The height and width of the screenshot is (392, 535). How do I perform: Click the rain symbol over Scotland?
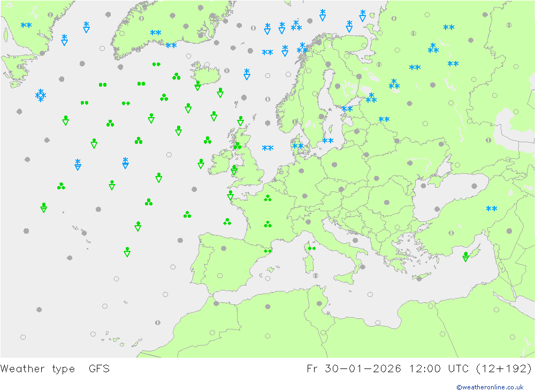[x=238, y=146]
